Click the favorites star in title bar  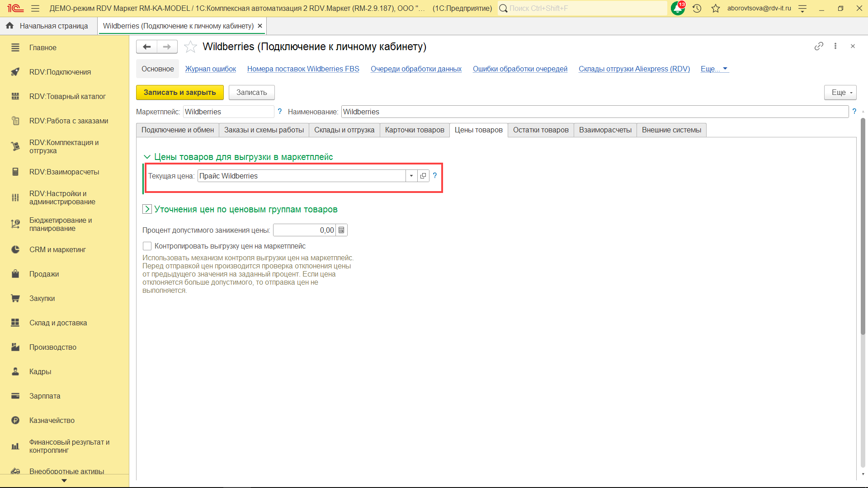[715, 9]
